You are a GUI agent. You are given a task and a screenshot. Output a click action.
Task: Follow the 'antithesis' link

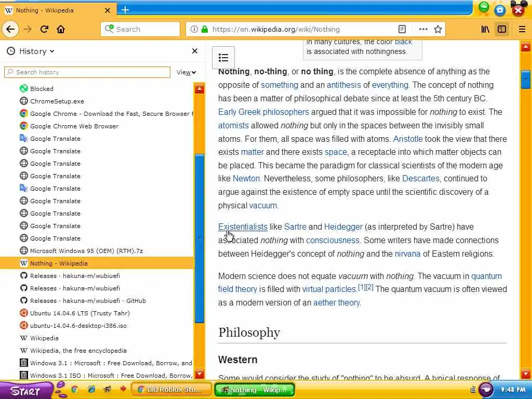[344, 85]
